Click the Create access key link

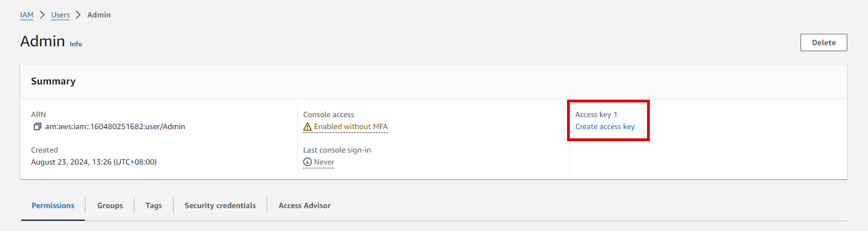pyautogui.click(x=605, y=126)
